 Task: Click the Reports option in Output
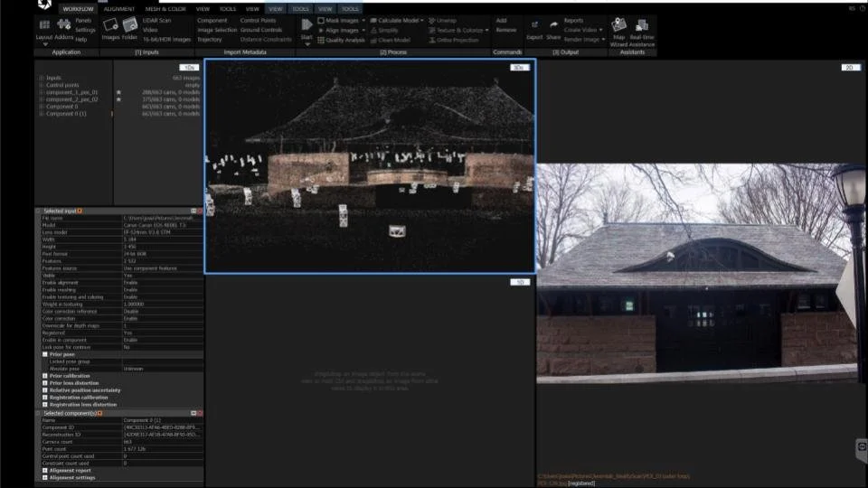(x=573, y=21)
